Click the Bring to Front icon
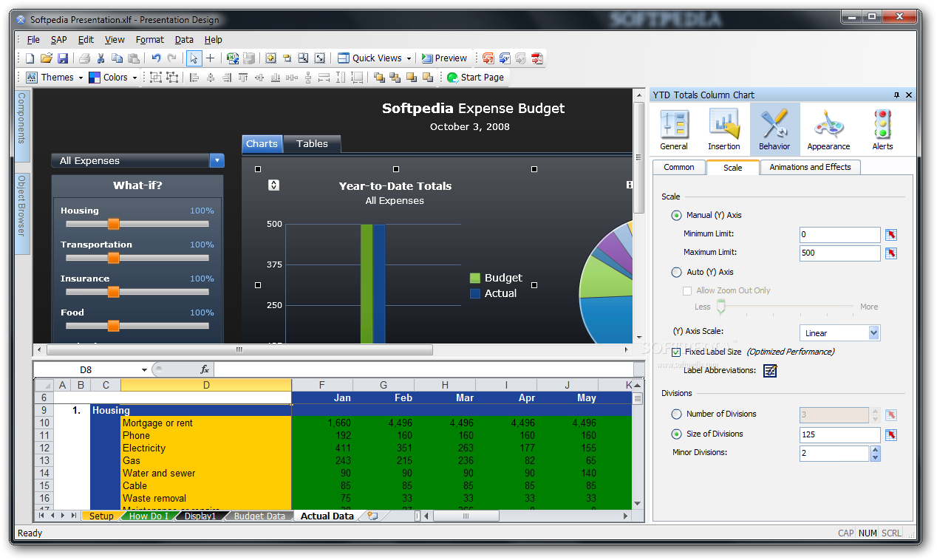Image resolution: width=937 pixels, height=560 pixels. [x=379, y=78]
